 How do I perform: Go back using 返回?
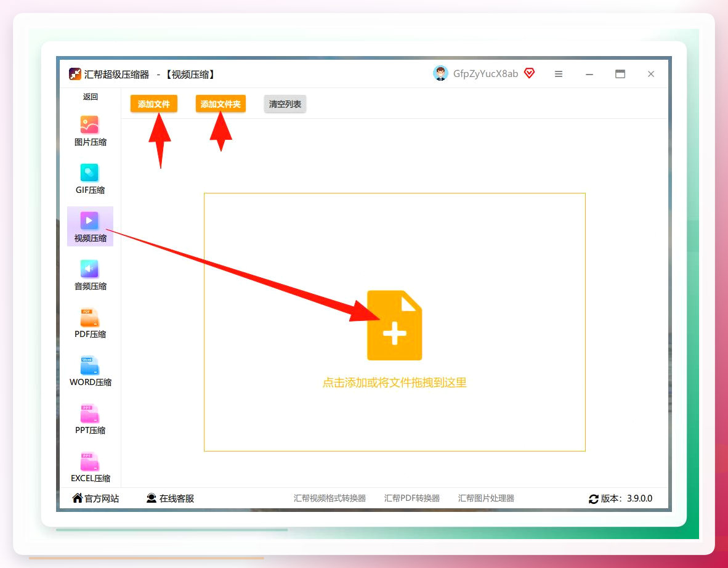[x=90, y=97]
